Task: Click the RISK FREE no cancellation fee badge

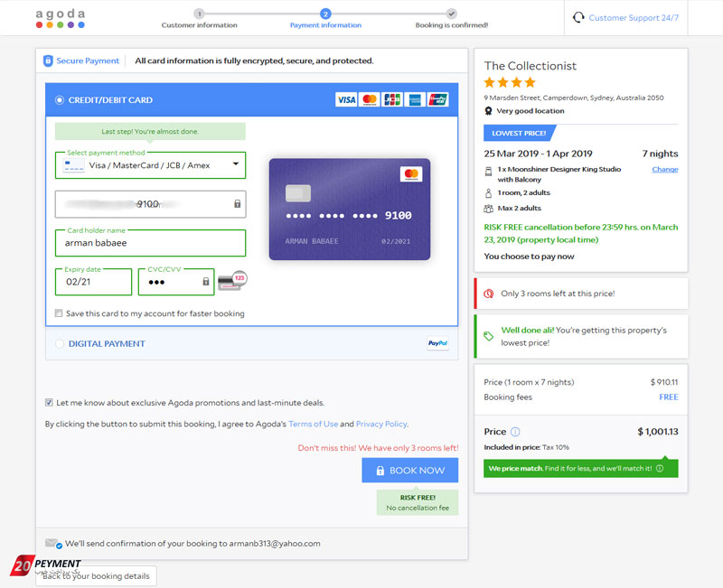Action: point(418,502)
